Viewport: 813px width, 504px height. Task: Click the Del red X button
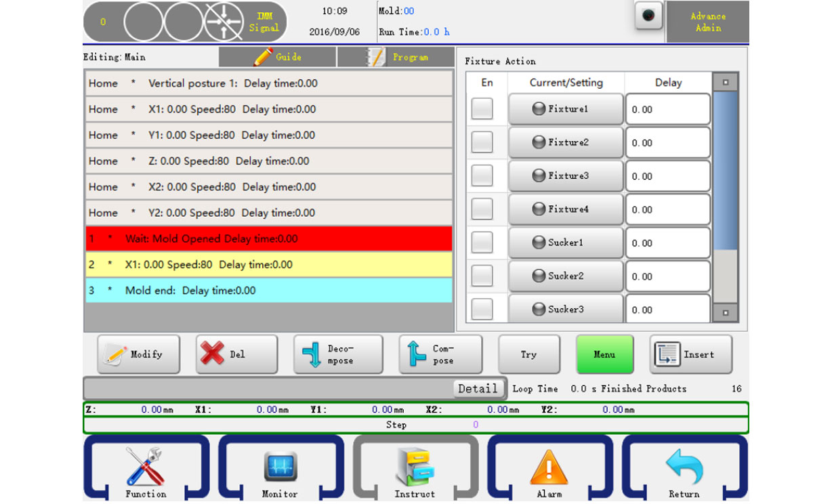(236, 354)
